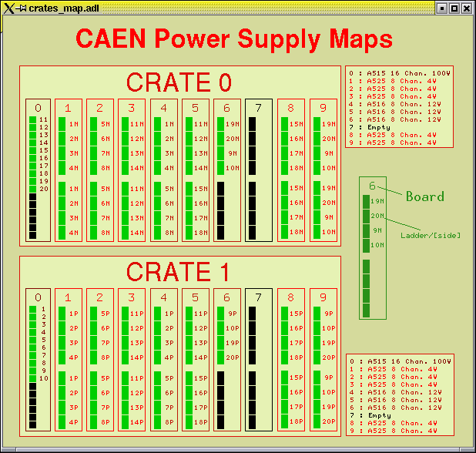Viewport: 476px width, 453px height.
Task: Minimize the crates_map.adl window
Action: [x=442, y=8]
